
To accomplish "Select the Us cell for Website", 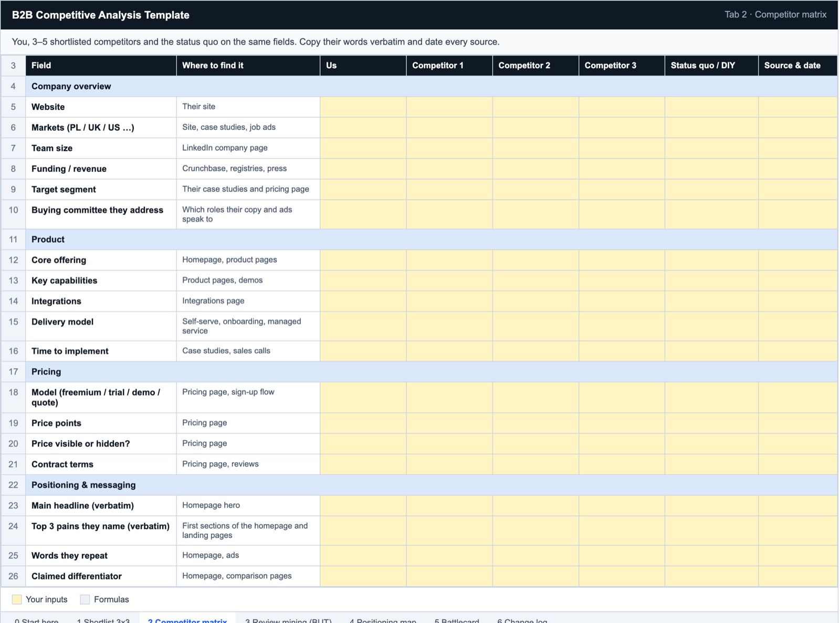I will coord(363,107).
